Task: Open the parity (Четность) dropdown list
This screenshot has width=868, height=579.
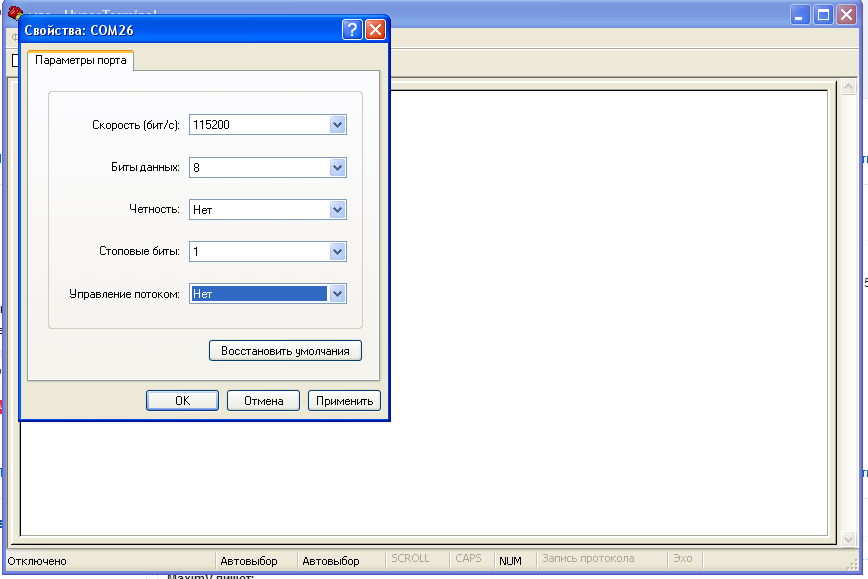Action: point(337,210)
